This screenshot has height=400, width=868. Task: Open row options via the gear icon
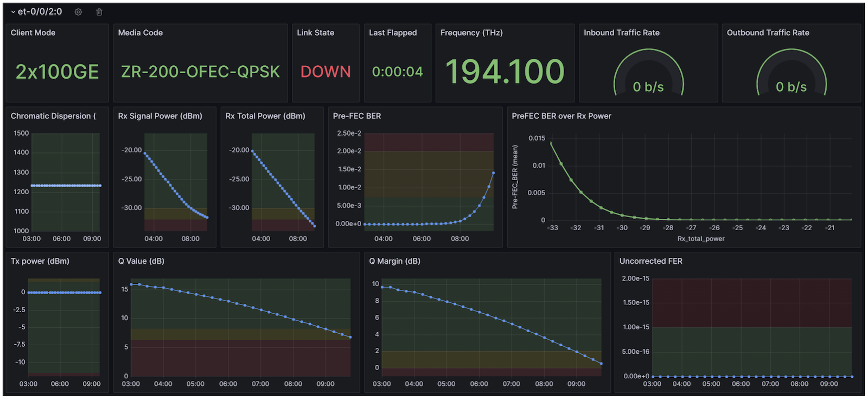coord(78,12)
